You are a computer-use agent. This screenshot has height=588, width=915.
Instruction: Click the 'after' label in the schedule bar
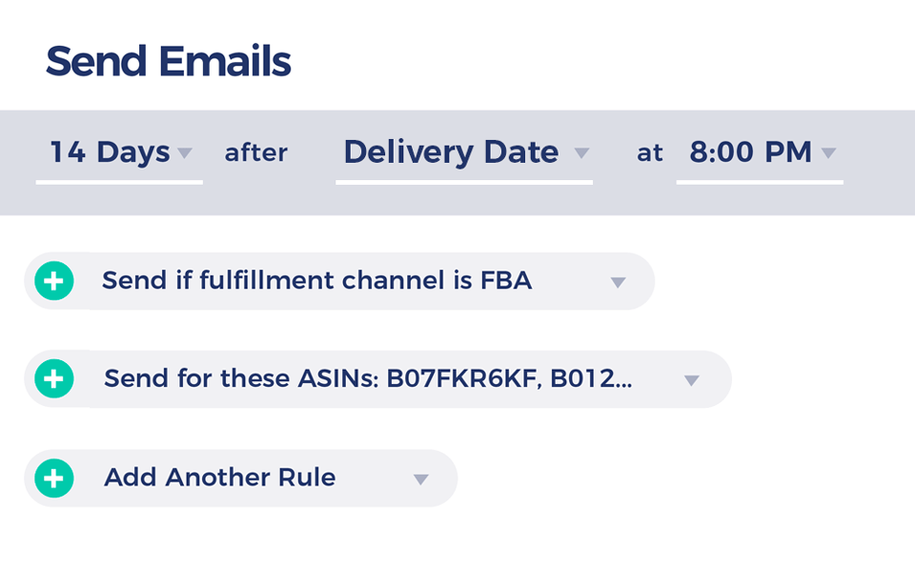(256, 153)
